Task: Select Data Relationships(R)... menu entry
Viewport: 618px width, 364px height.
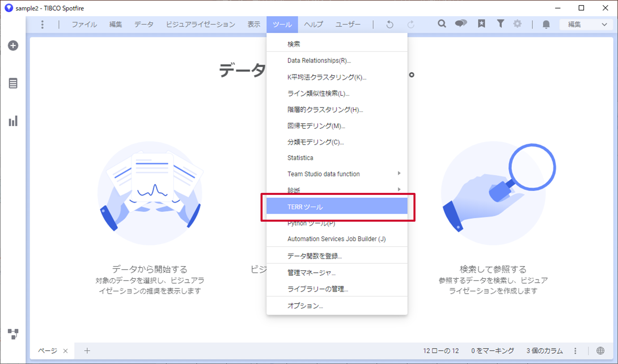Action: 337,61
